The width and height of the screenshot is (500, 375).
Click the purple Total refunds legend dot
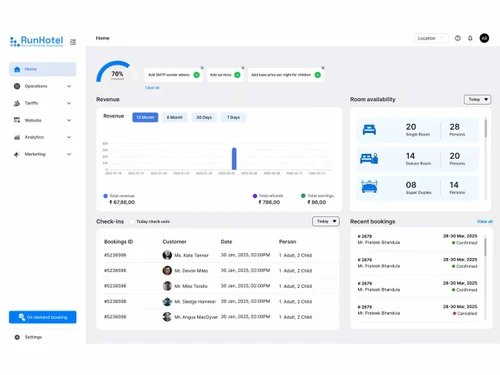255,196
